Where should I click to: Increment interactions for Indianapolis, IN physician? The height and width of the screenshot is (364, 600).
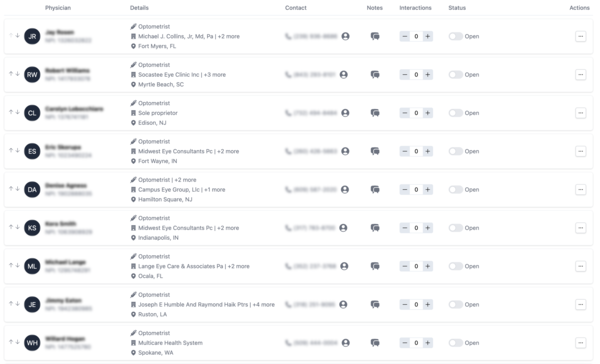coord(427,228)
